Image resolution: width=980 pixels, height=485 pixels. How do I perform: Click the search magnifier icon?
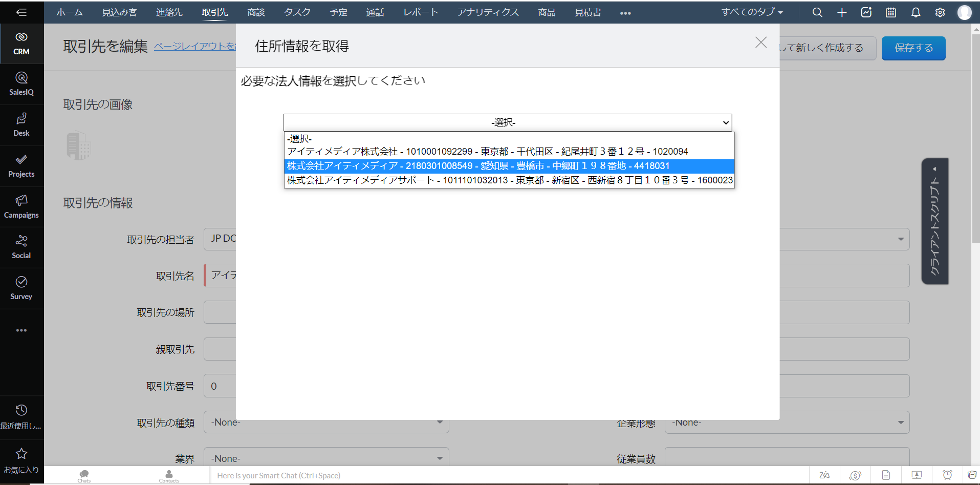click(817, 12)
